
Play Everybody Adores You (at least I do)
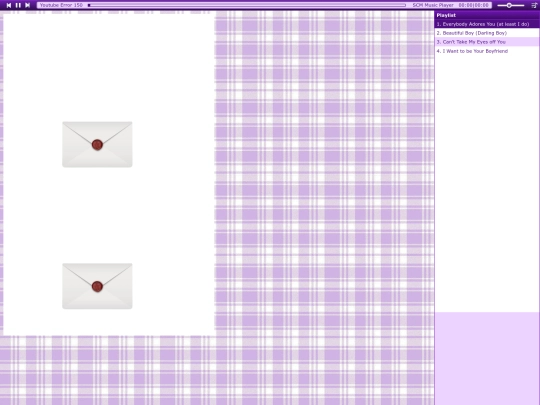487,24
